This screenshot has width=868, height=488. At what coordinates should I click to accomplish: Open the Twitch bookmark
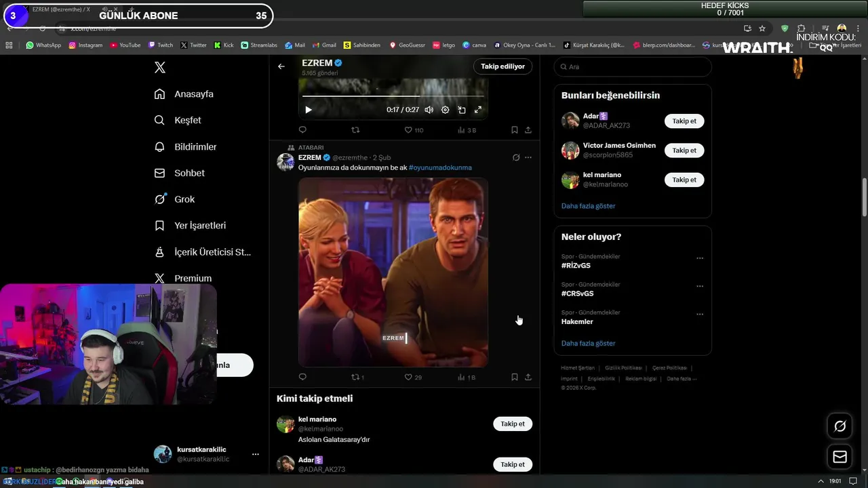[x=161, y=45]
